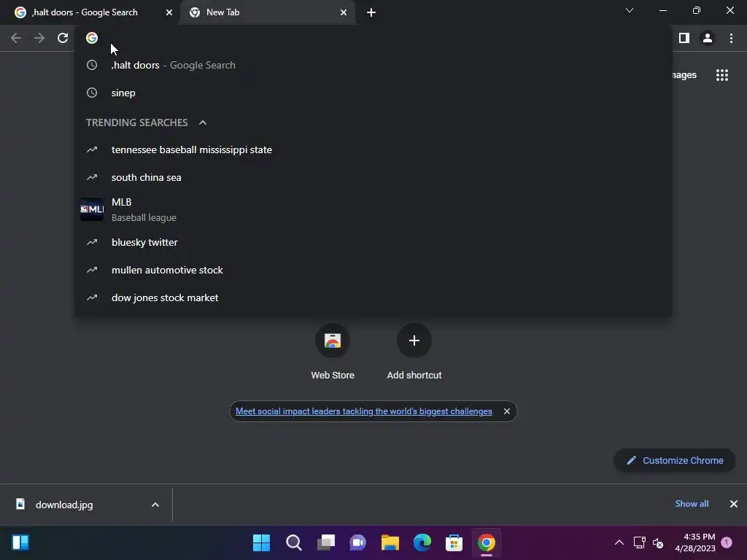Open Chrome's three-dot menu

click(x=731, y=38)
